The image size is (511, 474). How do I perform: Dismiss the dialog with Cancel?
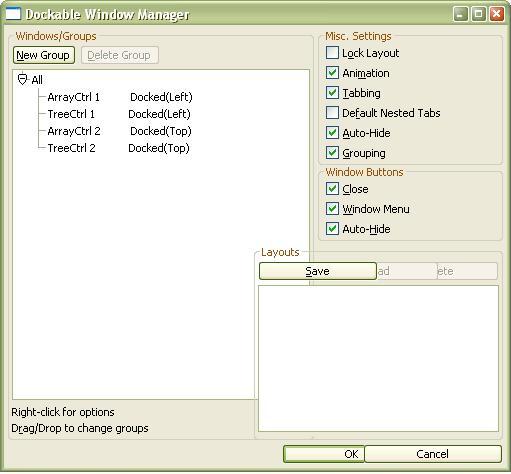[x=433, y=454]
